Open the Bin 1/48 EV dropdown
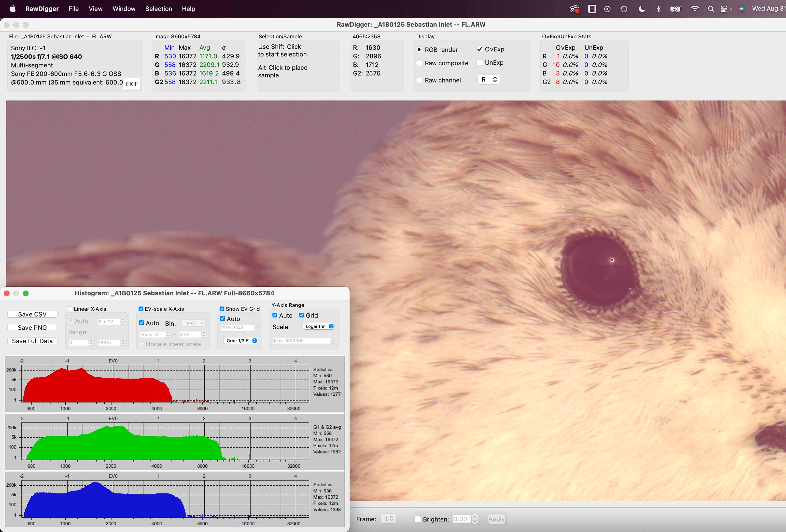This screenshot has width=786, height=532. tap(194, 323)
